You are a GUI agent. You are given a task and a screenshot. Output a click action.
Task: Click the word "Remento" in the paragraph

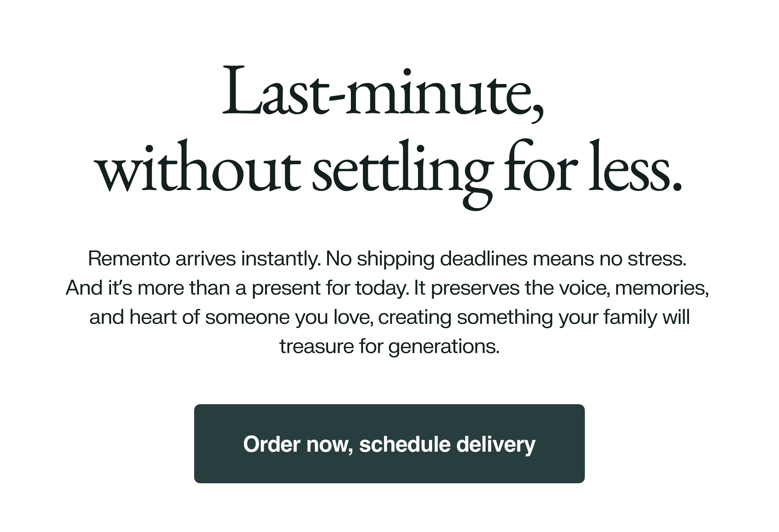(x=129, y=258)
